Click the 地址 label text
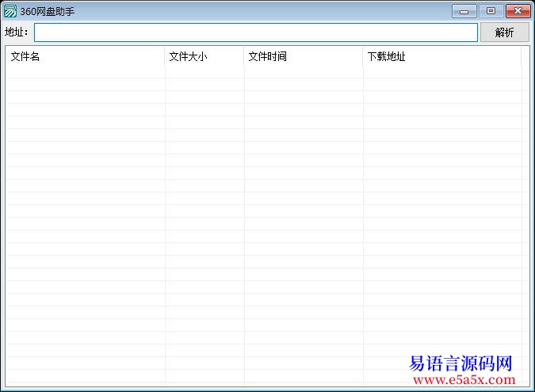Screen dimensions: 535x392 [16, 32]
